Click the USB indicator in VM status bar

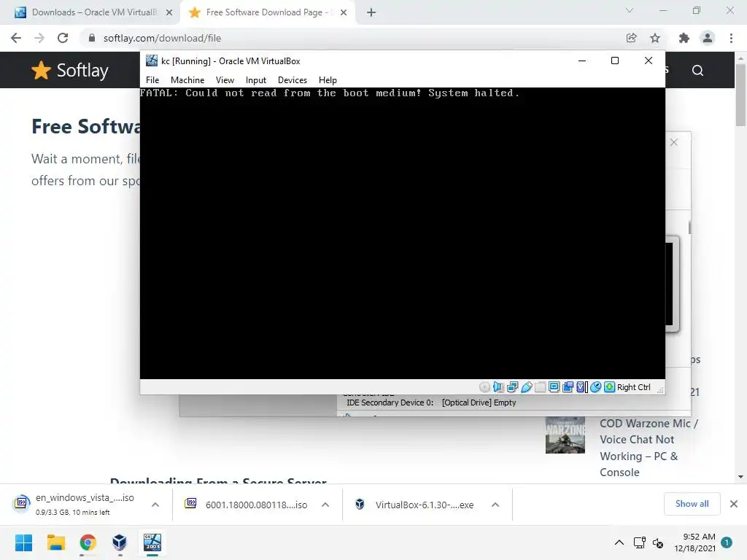coord(527,387)
